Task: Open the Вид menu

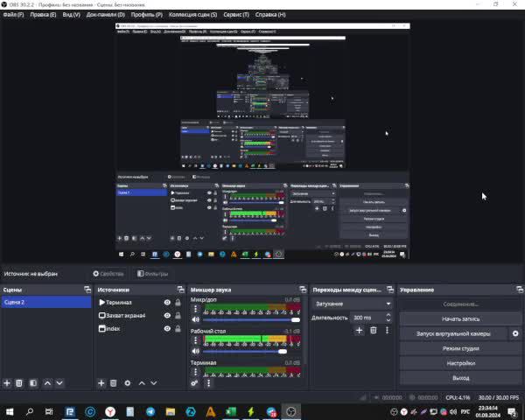Action: 72,15
